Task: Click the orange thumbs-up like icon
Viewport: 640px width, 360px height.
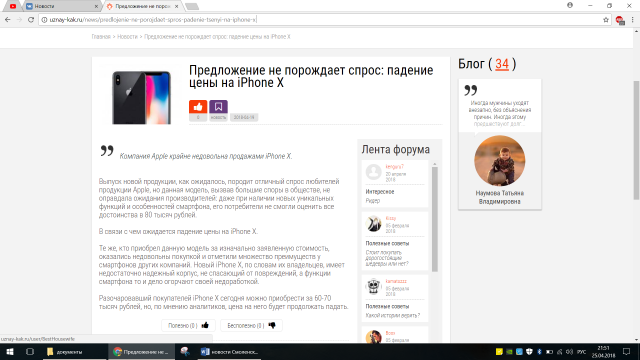Action: point(198,107)
